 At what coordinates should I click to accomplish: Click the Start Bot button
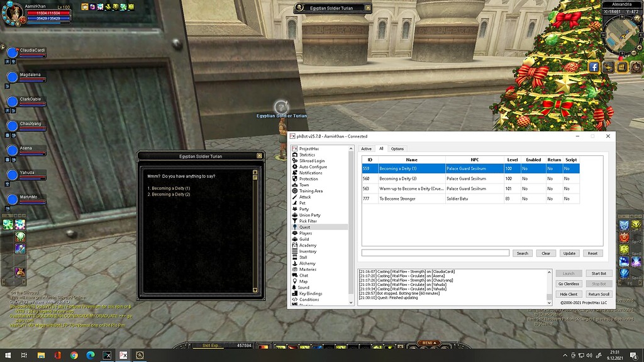click(599, 273)
